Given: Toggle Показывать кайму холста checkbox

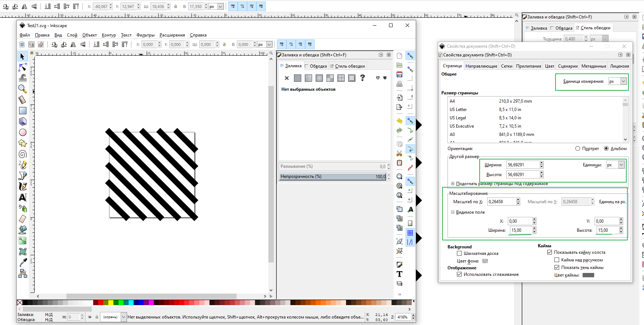Looking at the screenshot, I should pos(549,252).
